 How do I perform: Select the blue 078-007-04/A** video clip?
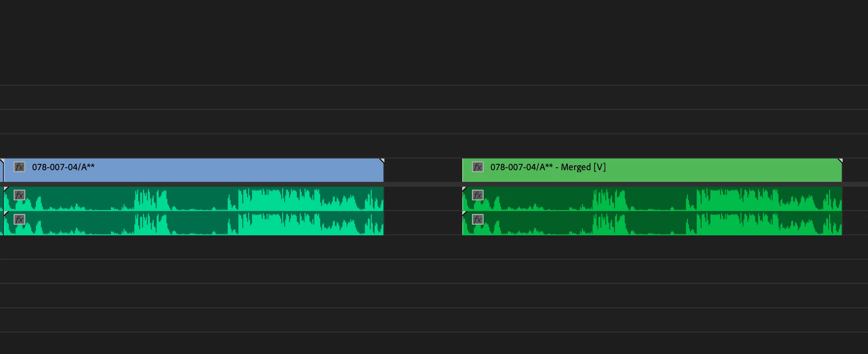(194, 170)
